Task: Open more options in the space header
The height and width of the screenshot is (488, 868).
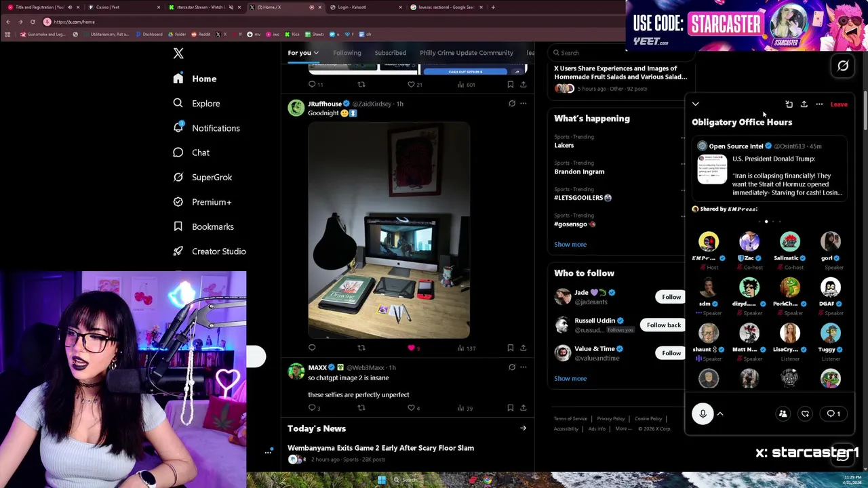Action: tap(819, 104)
